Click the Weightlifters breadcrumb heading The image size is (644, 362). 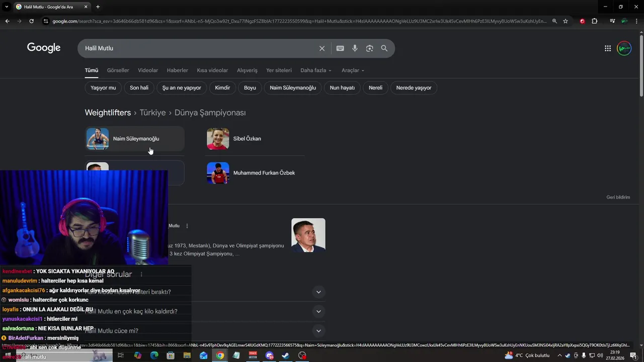108,113
